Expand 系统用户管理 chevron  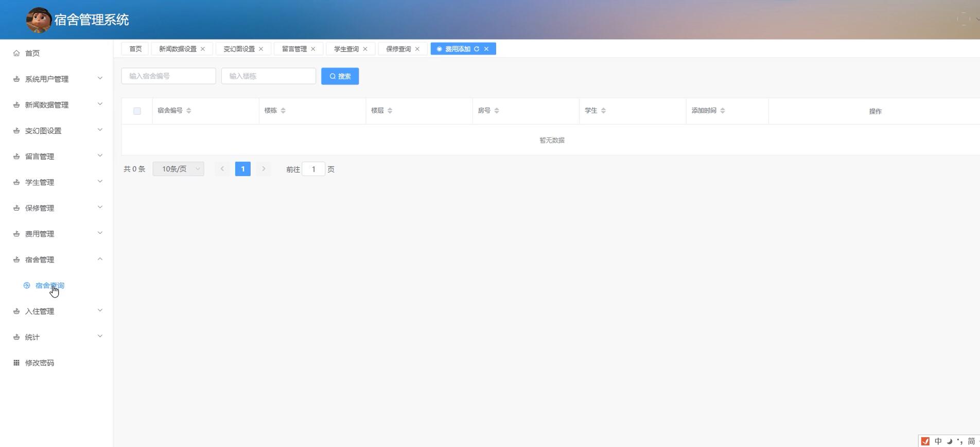(100, 78)
